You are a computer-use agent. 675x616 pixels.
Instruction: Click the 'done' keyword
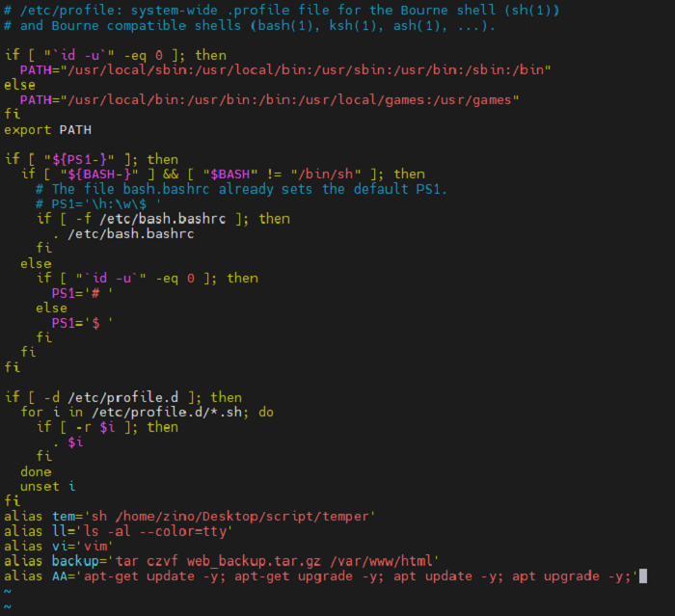(x=36, y=471)
